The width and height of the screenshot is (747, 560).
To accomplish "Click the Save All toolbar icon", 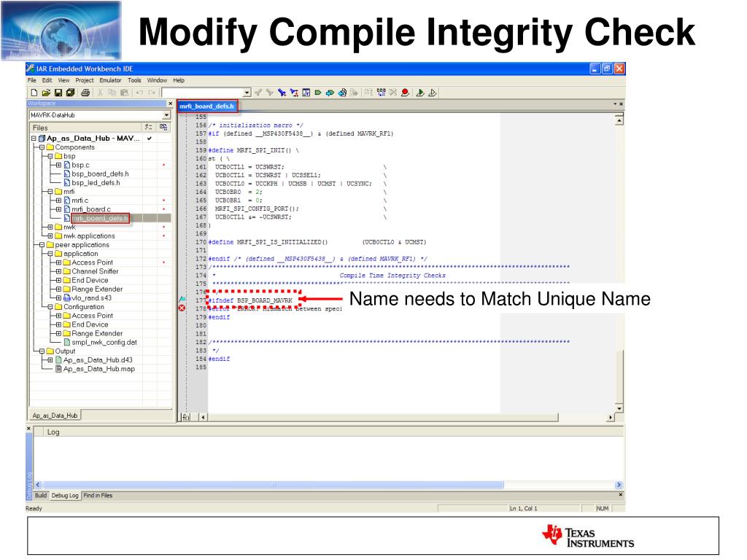I will (71, 93).
